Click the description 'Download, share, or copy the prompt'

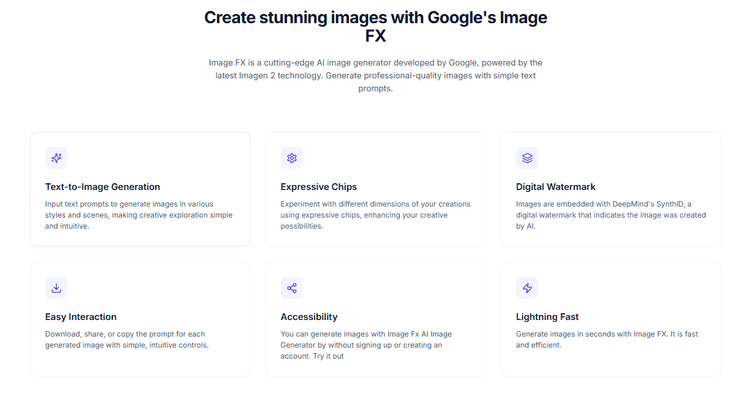point(127,340)
